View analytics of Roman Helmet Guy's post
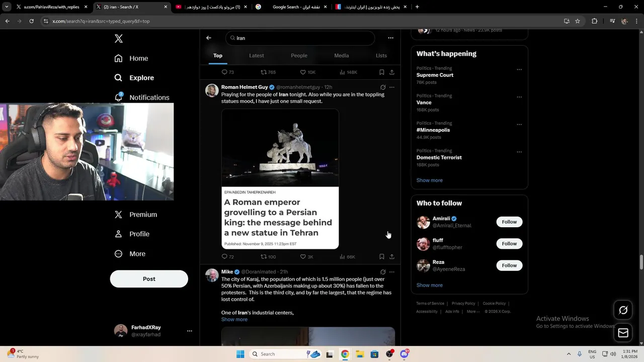This screenshot has width=644, height=362. [x=347, y=256]
